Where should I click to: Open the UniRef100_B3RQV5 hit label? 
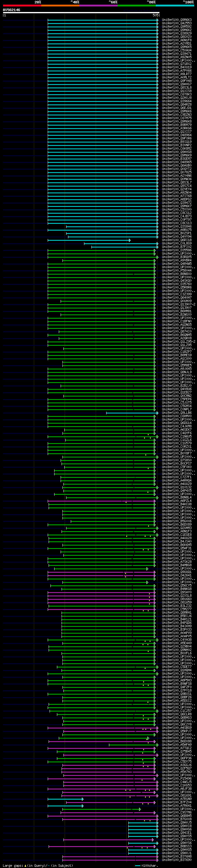pos(176,257)
